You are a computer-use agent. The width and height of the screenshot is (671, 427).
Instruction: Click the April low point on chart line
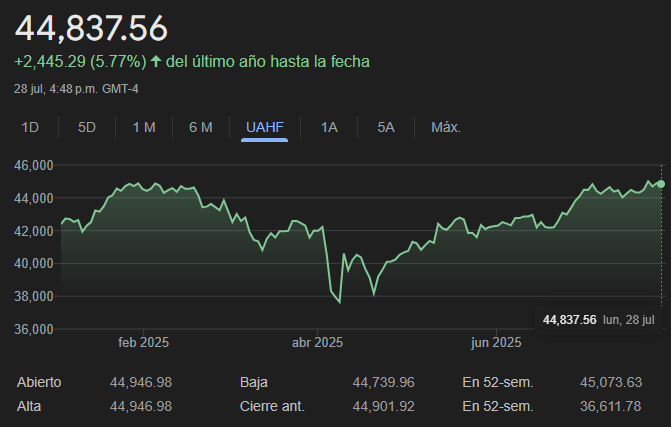340,302
